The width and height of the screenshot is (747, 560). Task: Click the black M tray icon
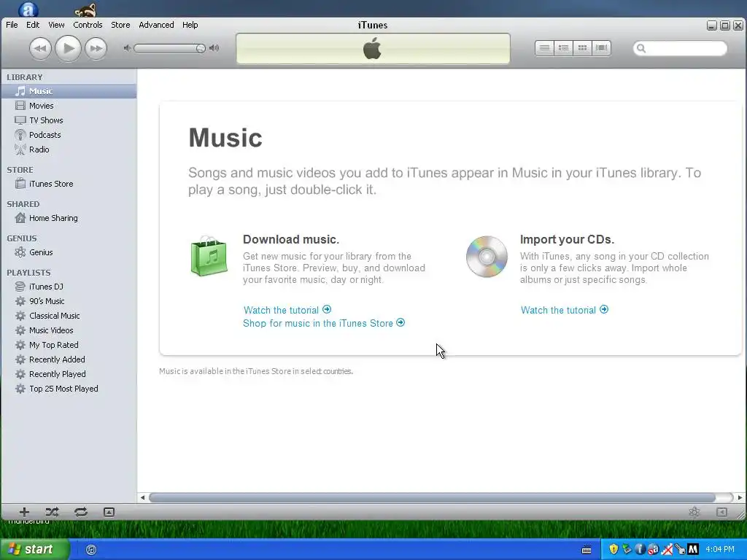[x=693, y=549]
